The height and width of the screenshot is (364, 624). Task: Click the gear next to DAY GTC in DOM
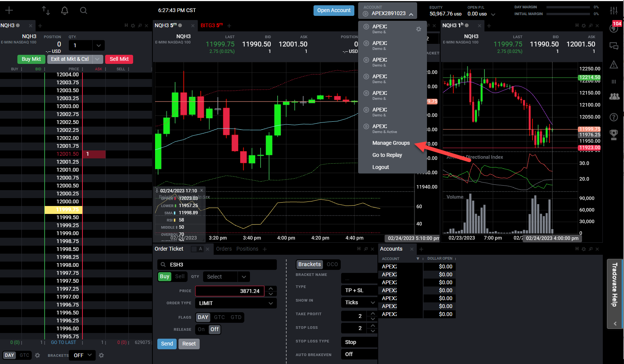(37, 355)
